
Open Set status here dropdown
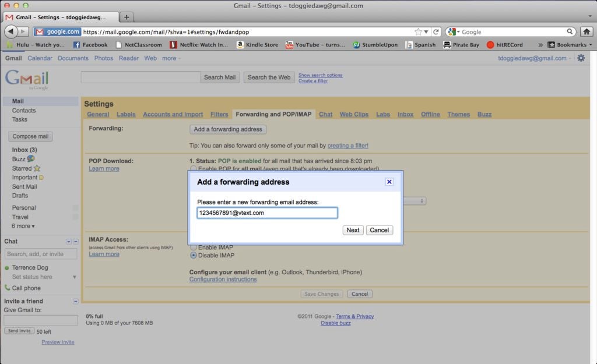pyautogui.click(x=74, y=277)
